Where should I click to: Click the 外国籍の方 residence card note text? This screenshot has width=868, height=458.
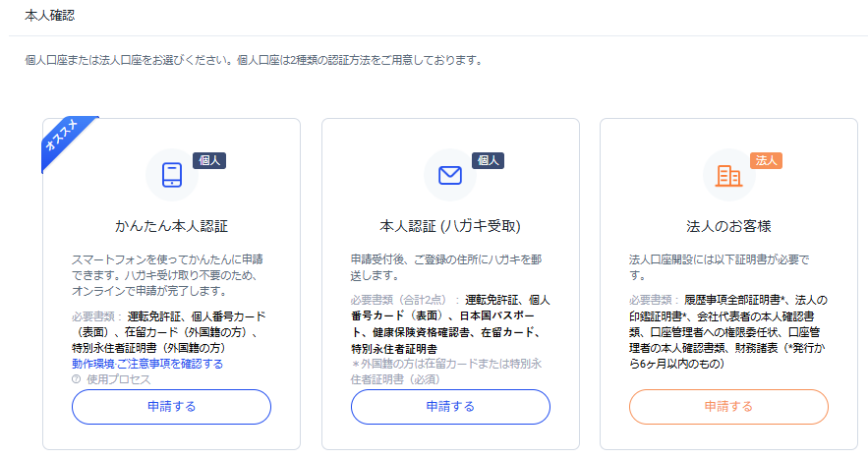(x=446, y=372)
